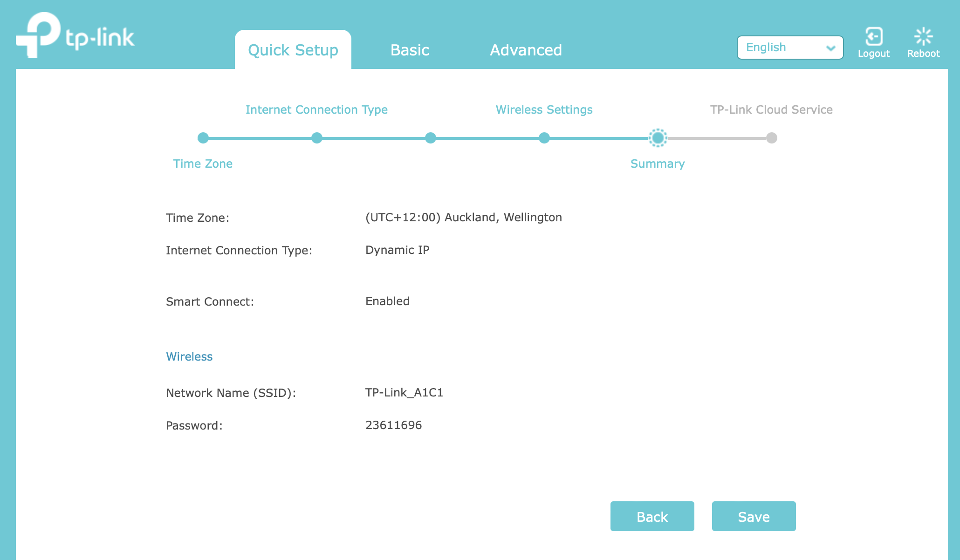Click the Dynamic IP value
The height and width of the screenshot is (560, 960).
tap(398, 250)
